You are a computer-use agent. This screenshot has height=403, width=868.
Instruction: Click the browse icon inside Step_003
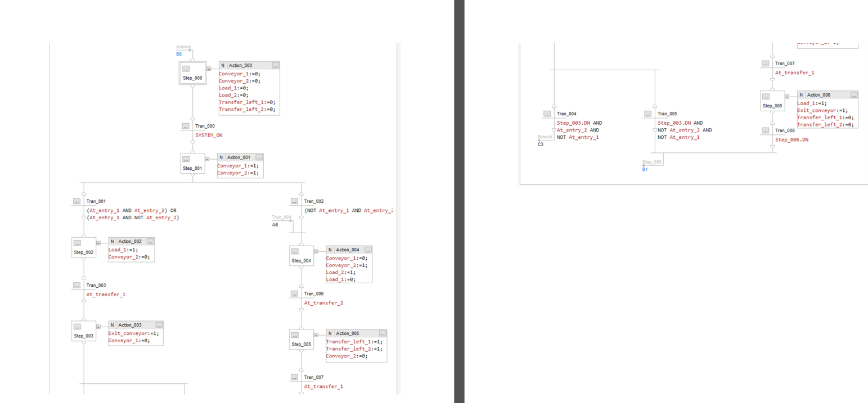click(77, 327)
